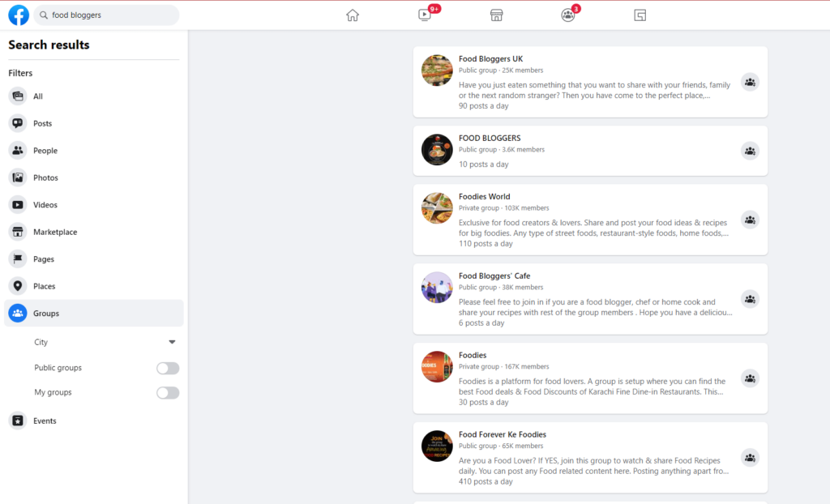Click the 'My groups' label text
The image size is (830, 504).
tap(53, 392)
